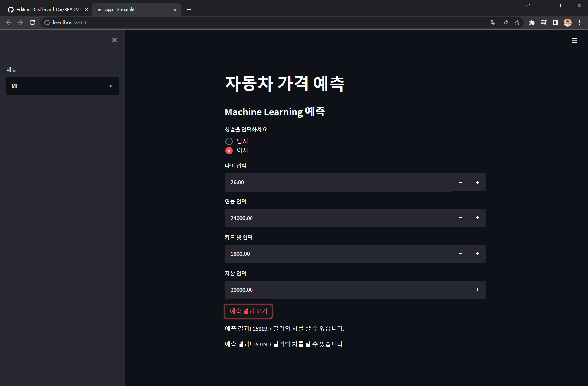Image resolution: width=588 pixels, height=386 pixels.
Task: Select the app · Streamlit tab
Action: (x=136, y=10)
